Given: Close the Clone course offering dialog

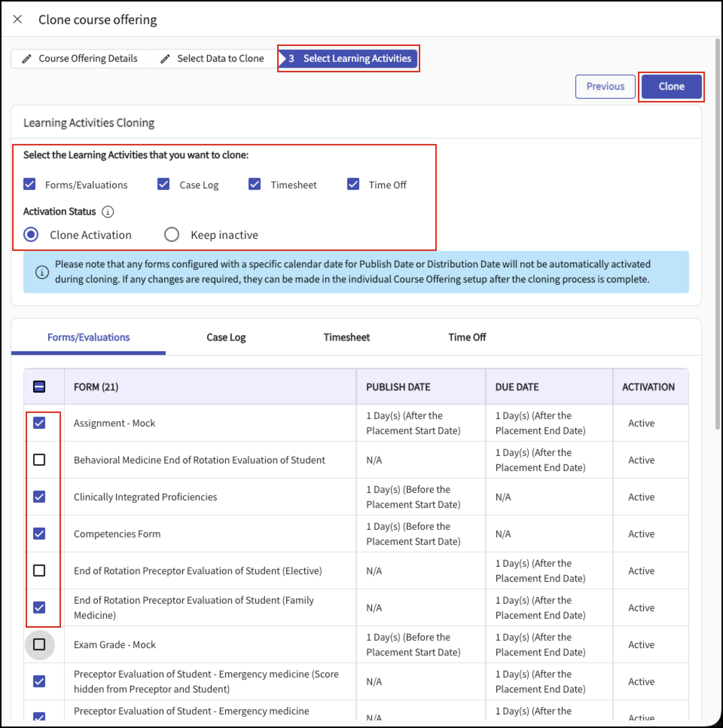Looking at the screenshot, I should click(17, 19).
